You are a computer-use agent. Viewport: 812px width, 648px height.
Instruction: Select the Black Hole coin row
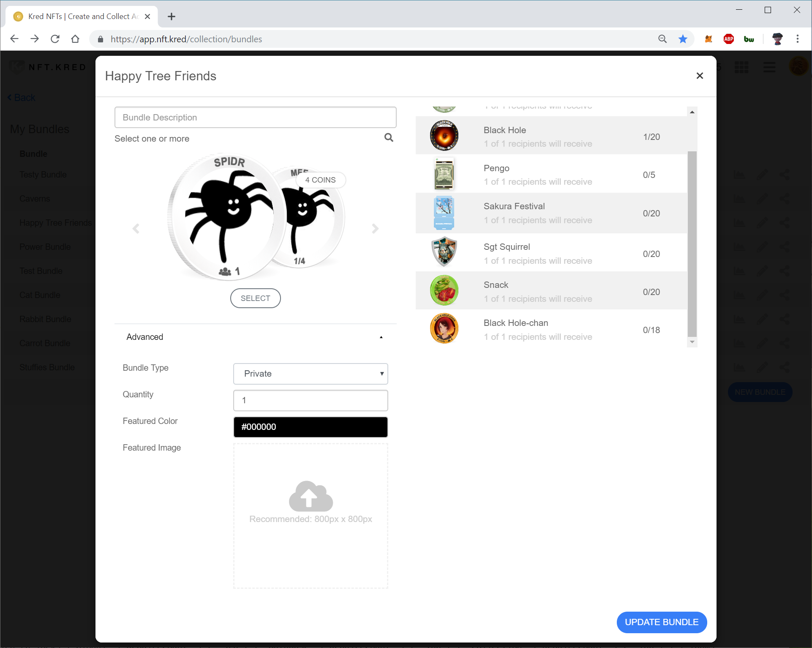pyautogui.click(x=551, y=137)
